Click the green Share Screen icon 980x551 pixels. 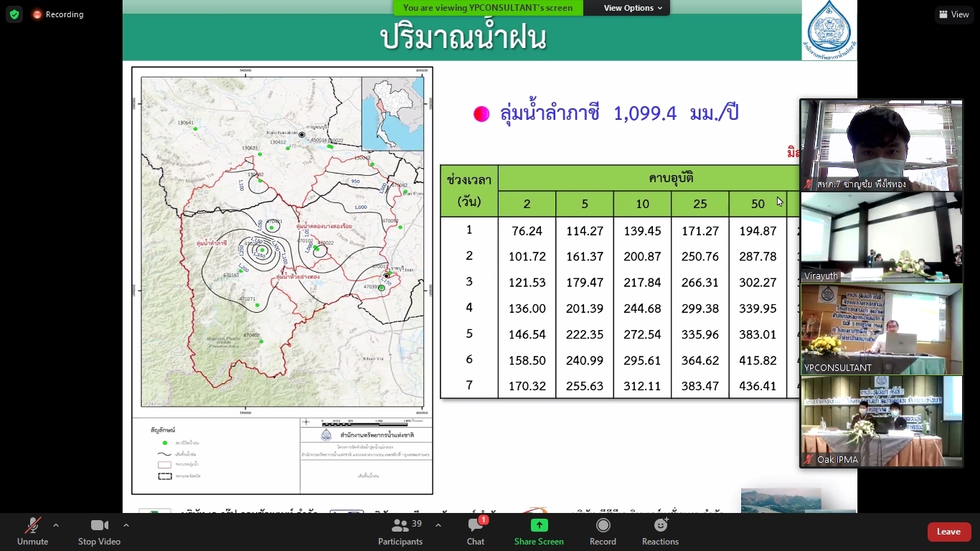pos(539,525)
